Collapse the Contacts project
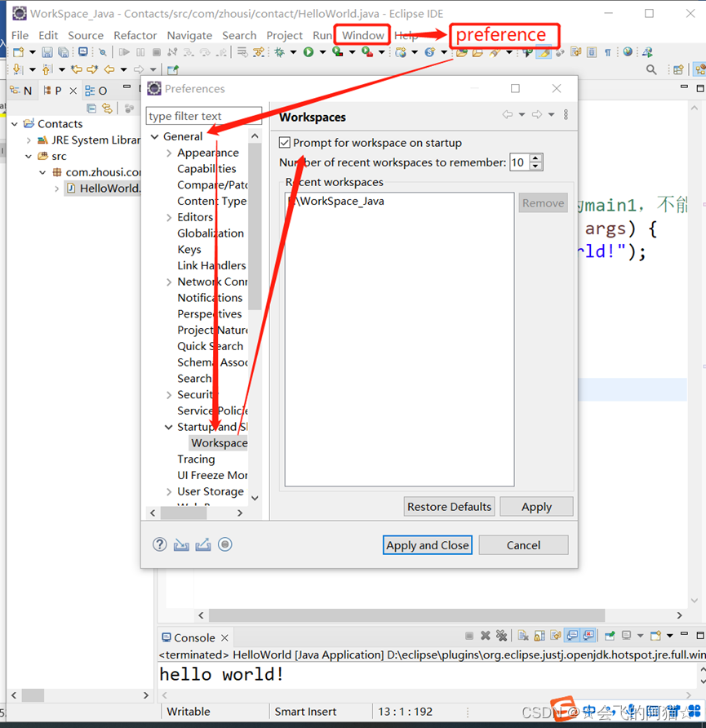This screenshot has height=728, width=706. click(x=15, y=124)
